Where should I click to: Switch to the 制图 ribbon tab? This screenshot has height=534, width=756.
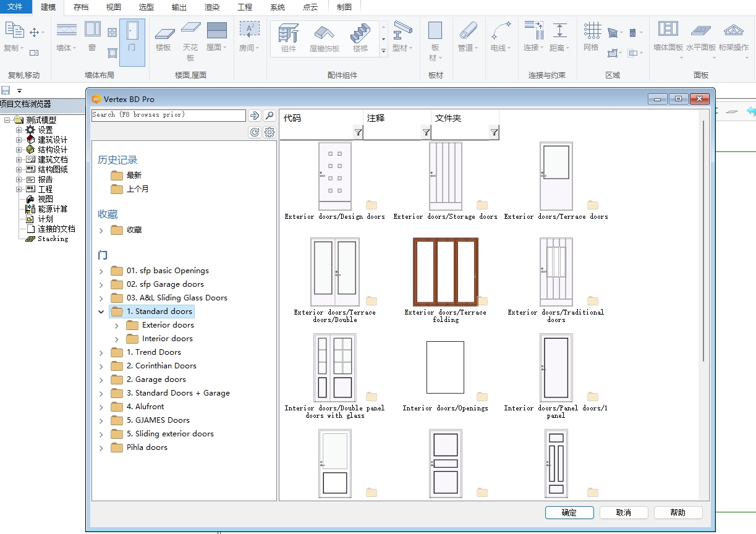344,7
